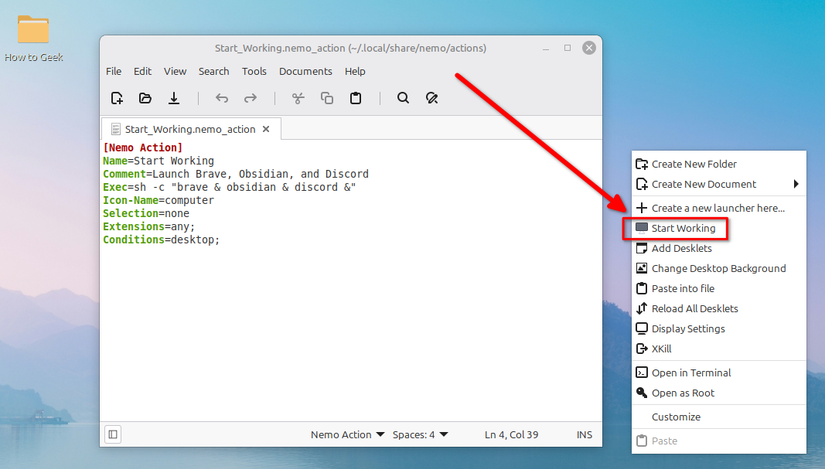Close the Start_Working.nemo_action tab
This screenshot has width=825, height=469.
click(x=266, y=129)
